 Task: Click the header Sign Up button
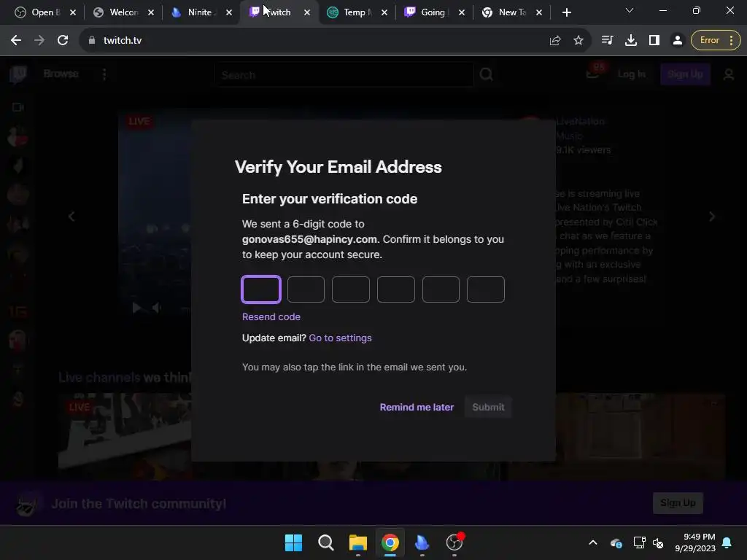click(x=685, y=74)
